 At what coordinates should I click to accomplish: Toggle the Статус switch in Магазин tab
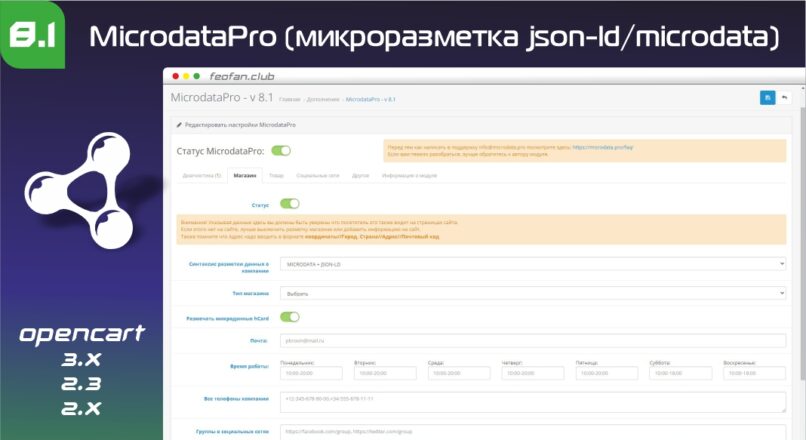(290, 204)
